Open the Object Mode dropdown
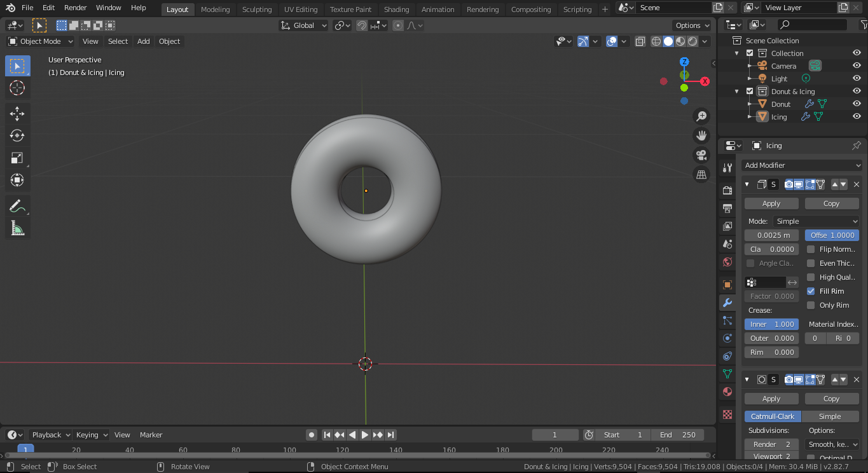 tap(41, 41)
